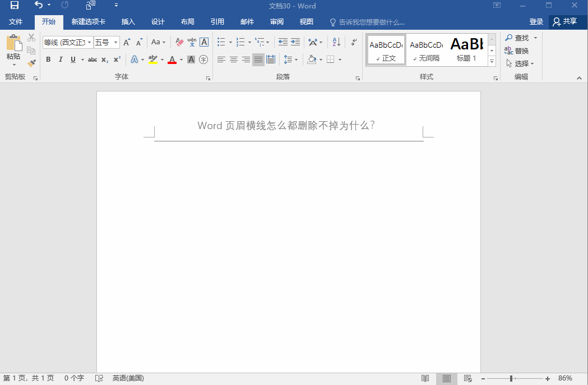Decrease the font size
Screen dimensions: 588x385
pyautogui.click(x=139, y=42)
